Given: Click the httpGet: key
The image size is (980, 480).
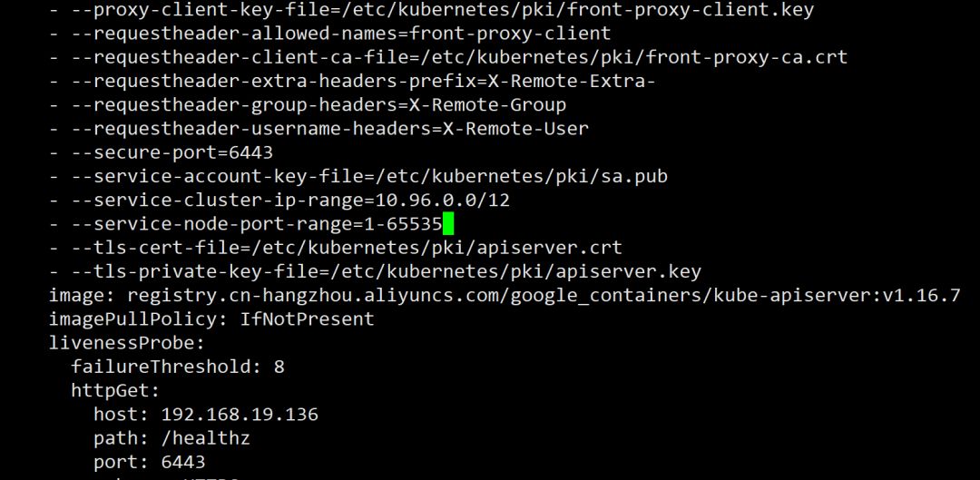Looking at the screenshot, I should coord(115,391).
